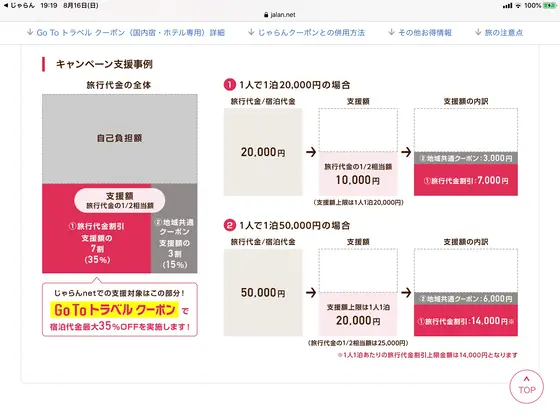560x420 pixels.
Task: Click ②地域共通クーポン:3,000円 bar
Action: (466, 158)
